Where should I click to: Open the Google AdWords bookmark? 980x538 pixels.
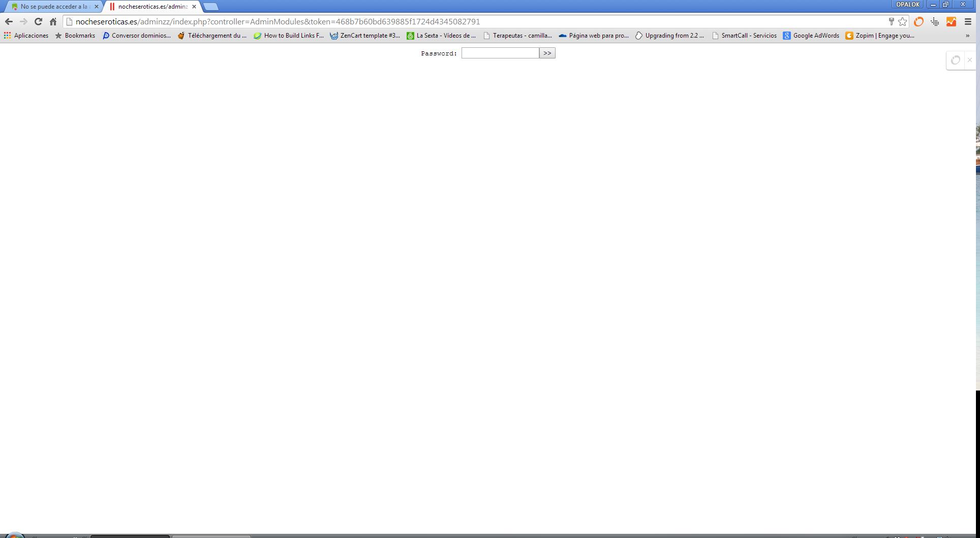click(x=811, y=36)
